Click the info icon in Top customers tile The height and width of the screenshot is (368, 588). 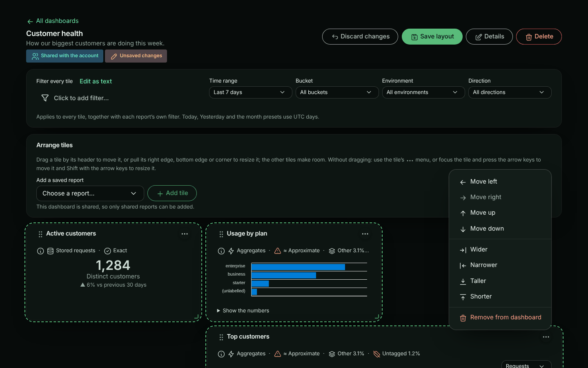point(221,354)
